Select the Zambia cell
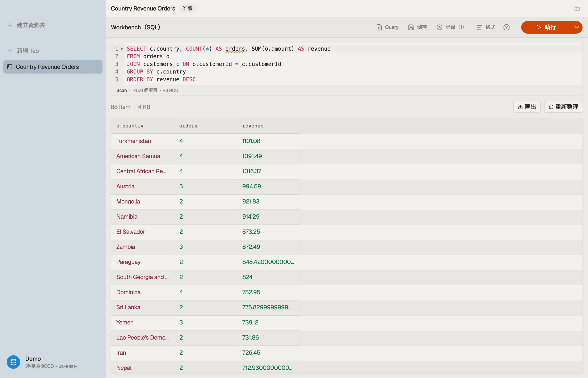This screenshot has width=588, height=378. click(x=143, y=247)
